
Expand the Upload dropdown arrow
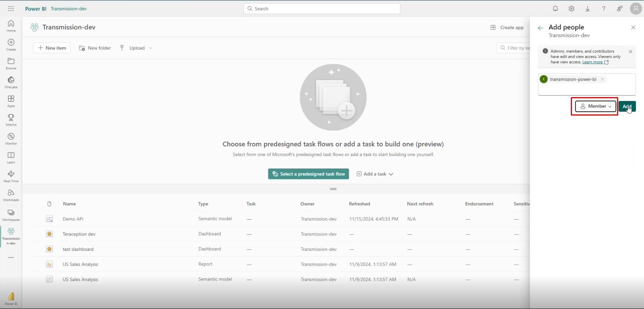(x=151, y=48)
